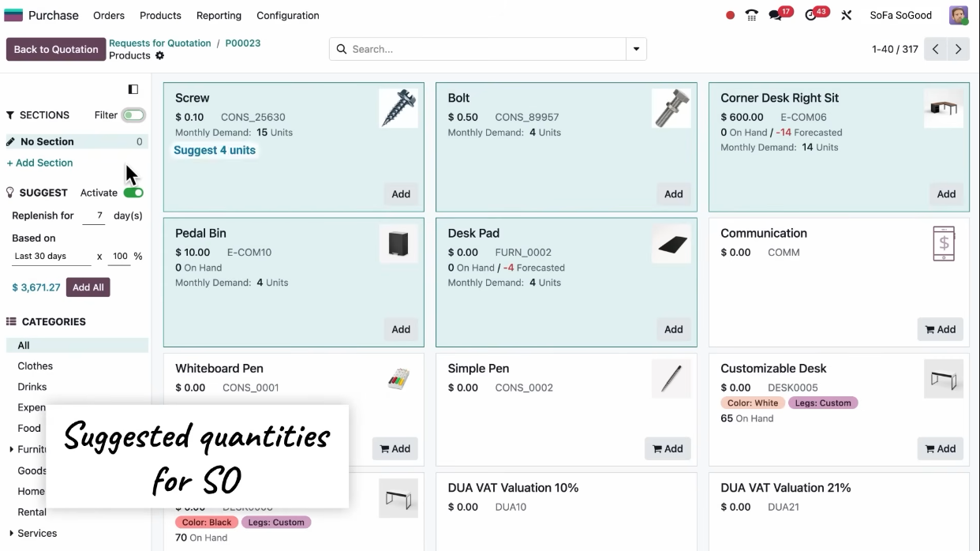Click the Back to Quotation button
The height and width of the screenshot is (551, 980).
pos(56,49)
